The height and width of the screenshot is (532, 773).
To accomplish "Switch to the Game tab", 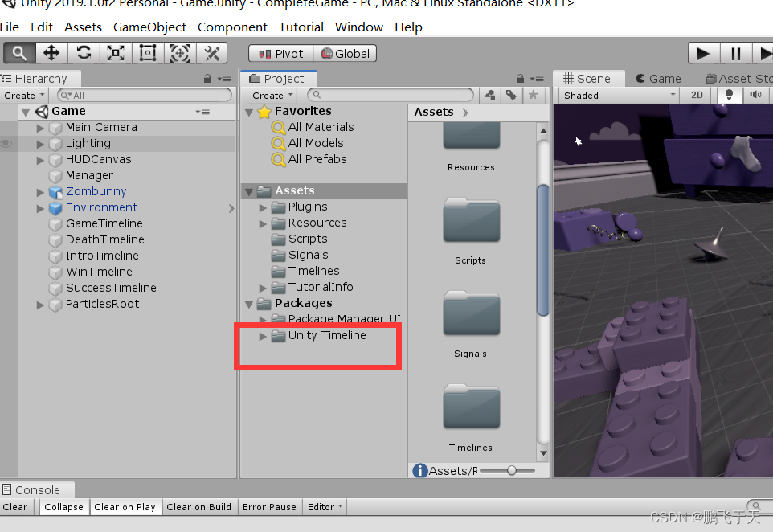I will coord(659,79).
